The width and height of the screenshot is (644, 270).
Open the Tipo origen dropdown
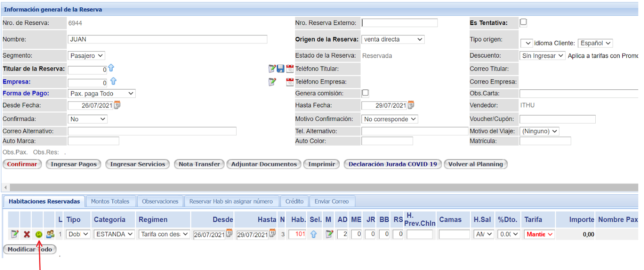526,43
